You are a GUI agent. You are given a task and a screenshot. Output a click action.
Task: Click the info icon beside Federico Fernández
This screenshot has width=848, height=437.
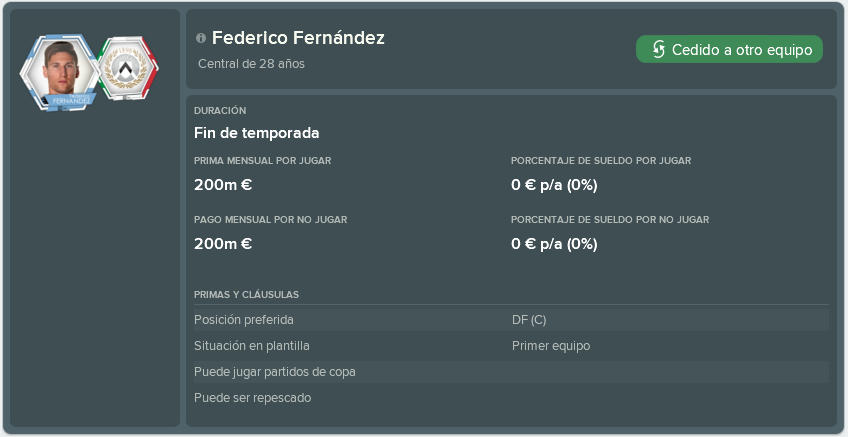(201, 38)
